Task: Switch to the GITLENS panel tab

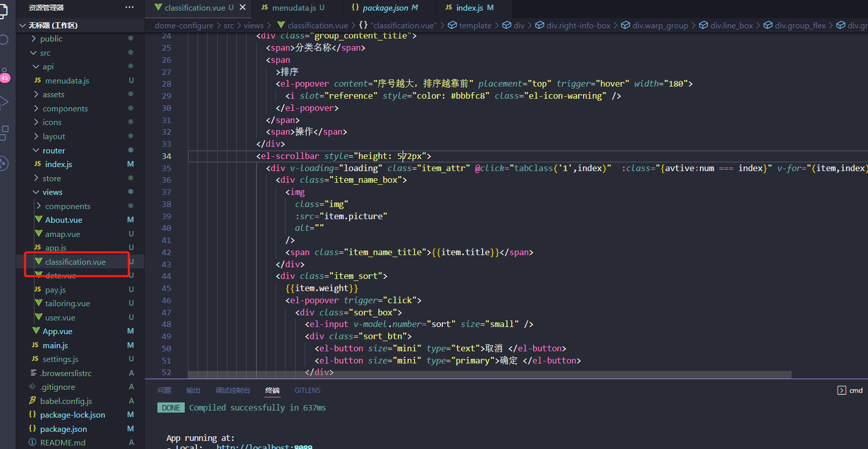Action: (307, 390)
